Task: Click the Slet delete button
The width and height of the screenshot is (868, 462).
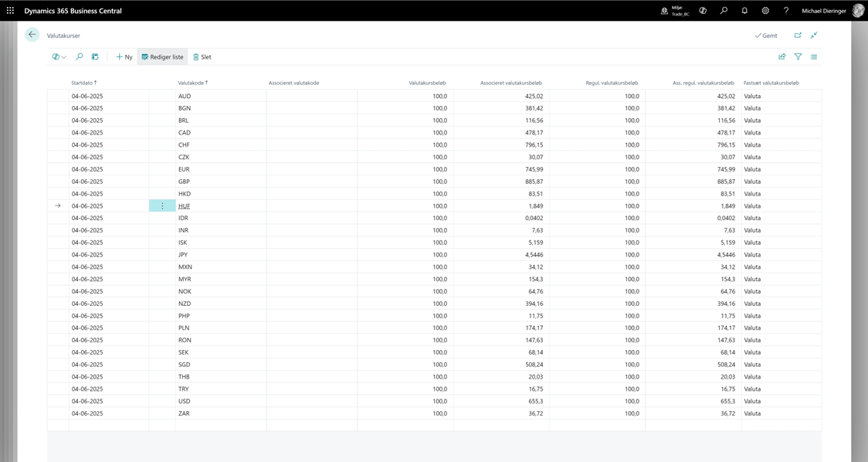Action: tap(202, 57)
